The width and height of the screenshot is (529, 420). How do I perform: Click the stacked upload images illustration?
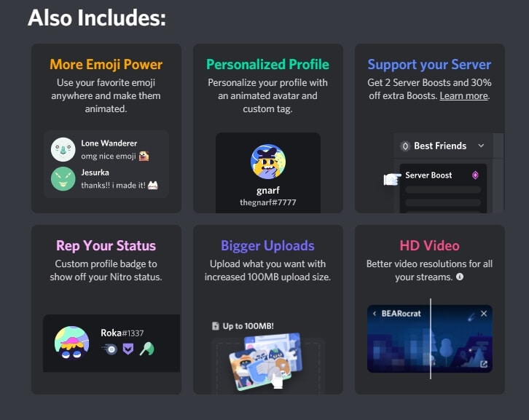pos(265,361)
